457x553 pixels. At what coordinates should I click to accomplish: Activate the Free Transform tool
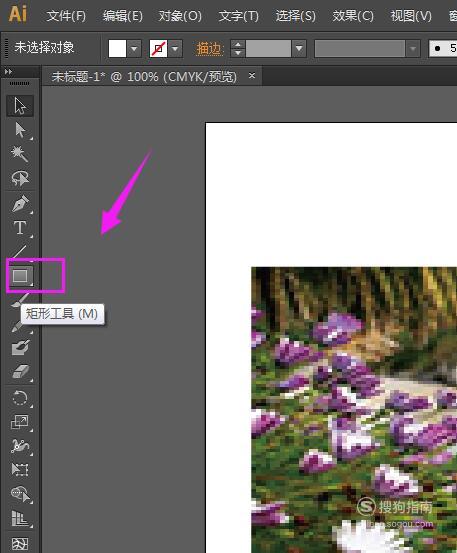pyautogui.click(x=20, y=470)
